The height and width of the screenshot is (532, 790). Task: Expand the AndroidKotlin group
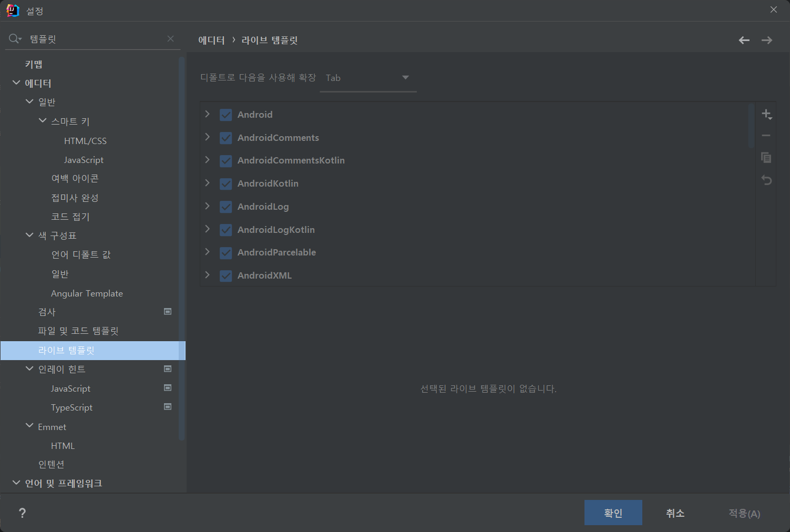click(x=207, y=183)
